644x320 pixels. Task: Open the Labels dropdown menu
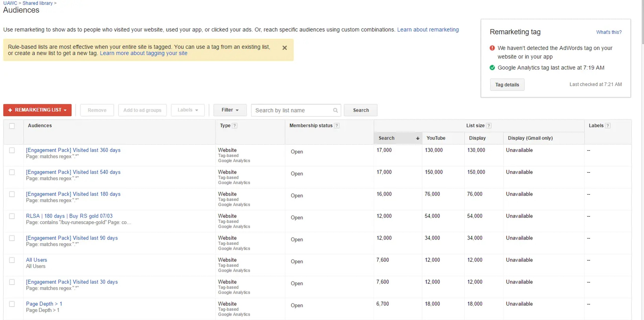click(x=188, y=110)
